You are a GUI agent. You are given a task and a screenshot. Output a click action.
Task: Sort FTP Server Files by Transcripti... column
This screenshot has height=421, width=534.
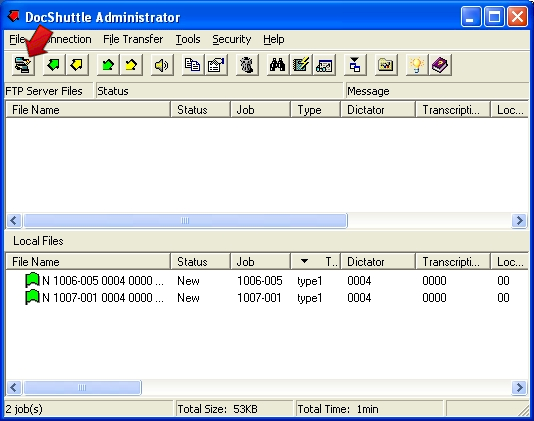coord(453,110)
